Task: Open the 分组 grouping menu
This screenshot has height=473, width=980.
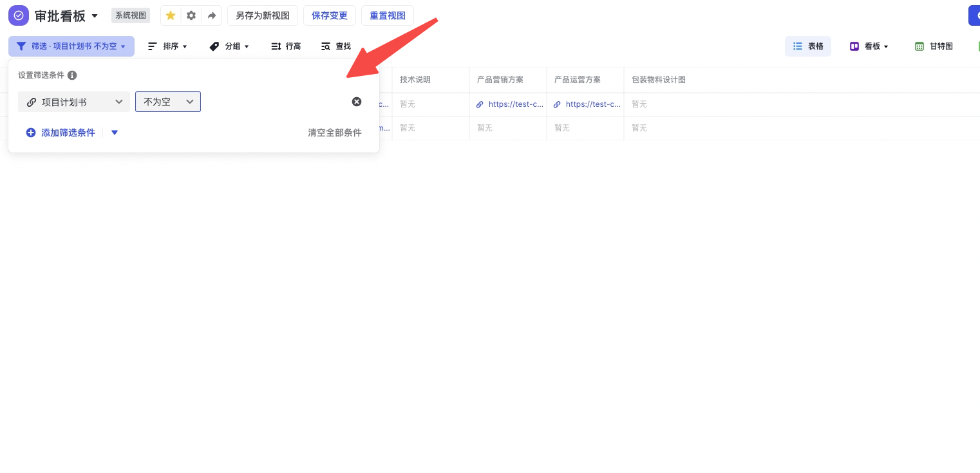Action: point(229,46)
